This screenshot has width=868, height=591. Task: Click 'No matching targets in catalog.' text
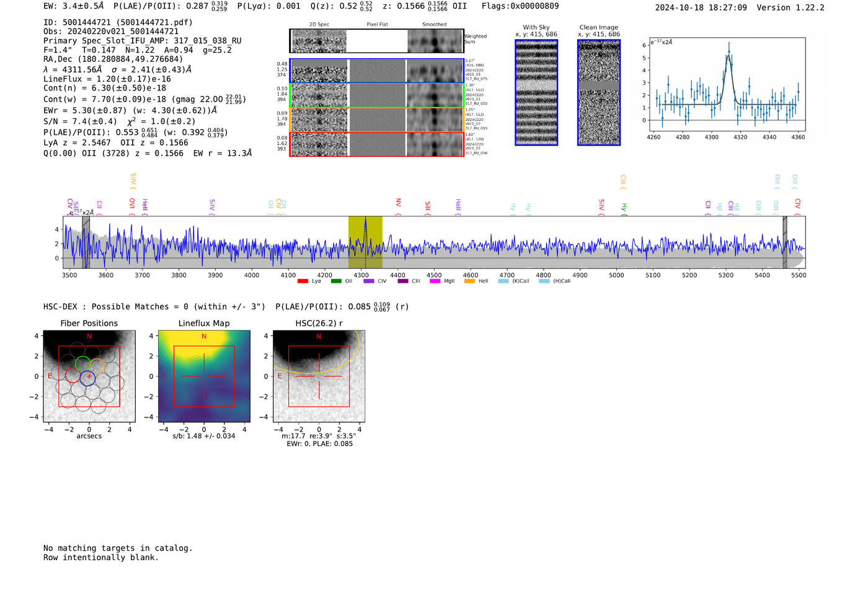click(118, 548)
